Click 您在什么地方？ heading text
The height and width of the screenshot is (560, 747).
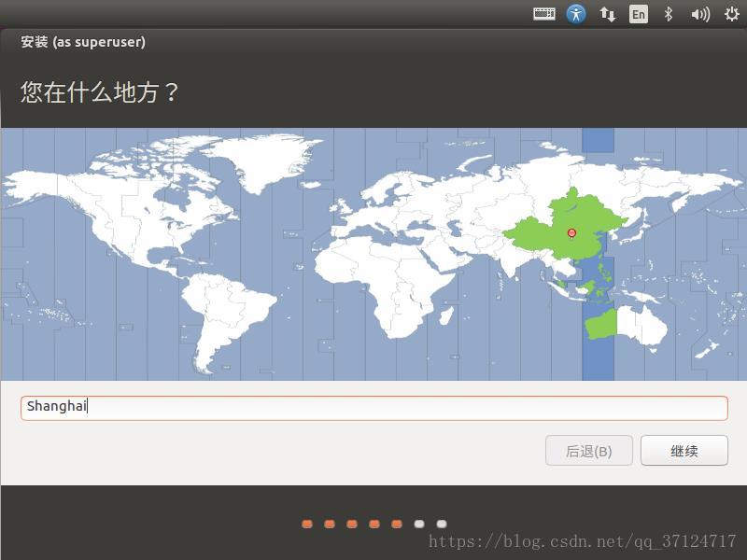pos(99,91)
